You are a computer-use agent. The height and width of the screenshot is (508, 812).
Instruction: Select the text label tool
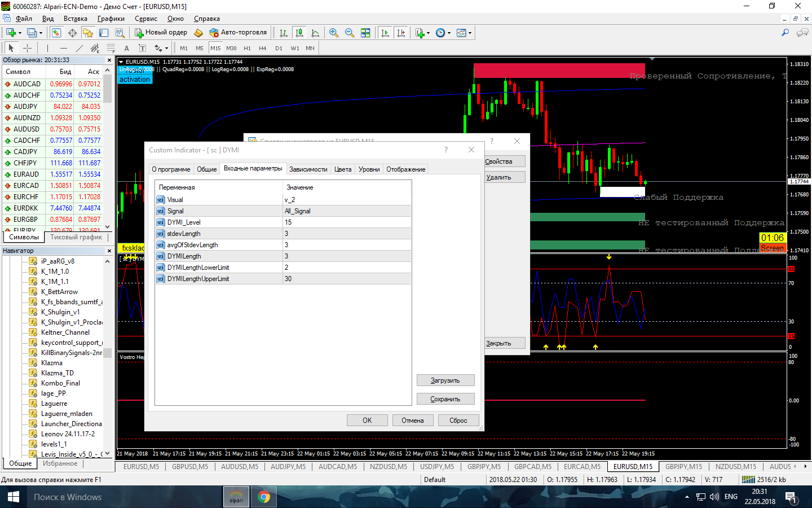point(143,48)
